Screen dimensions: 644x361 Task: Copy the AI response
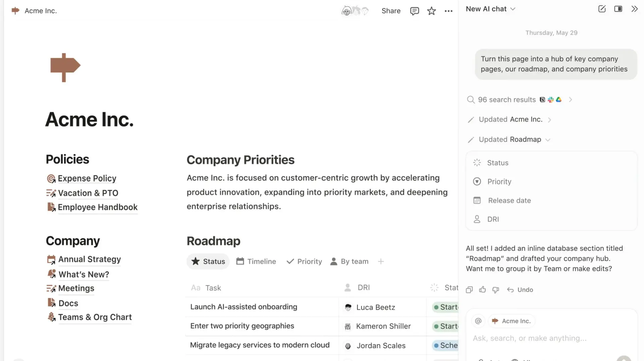[x=469, y=290]
